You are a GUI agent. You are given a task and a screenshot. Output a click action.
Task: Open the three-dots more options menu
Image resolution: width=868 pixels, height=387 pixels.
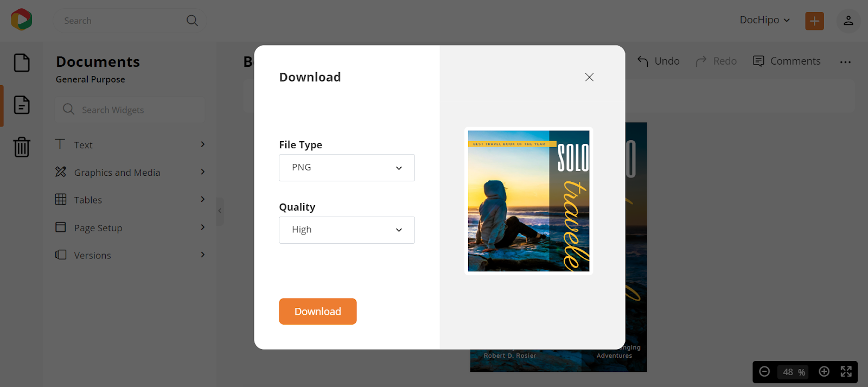[845, 62]
